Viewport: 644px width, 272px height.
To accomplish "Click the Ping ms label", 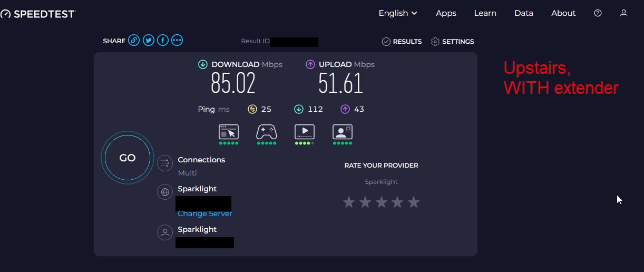I will click(x=214, y=109).
